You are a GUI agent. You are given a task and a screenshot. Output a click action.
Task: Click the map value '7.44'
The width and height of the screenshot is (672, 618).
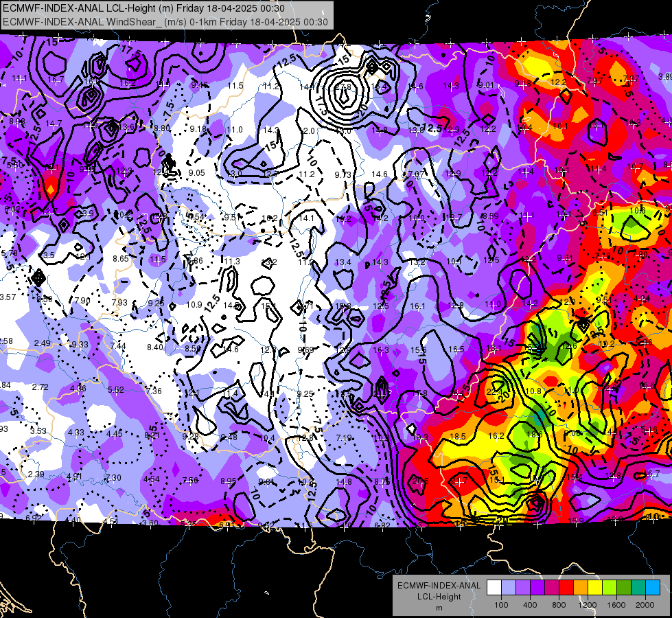118,346
